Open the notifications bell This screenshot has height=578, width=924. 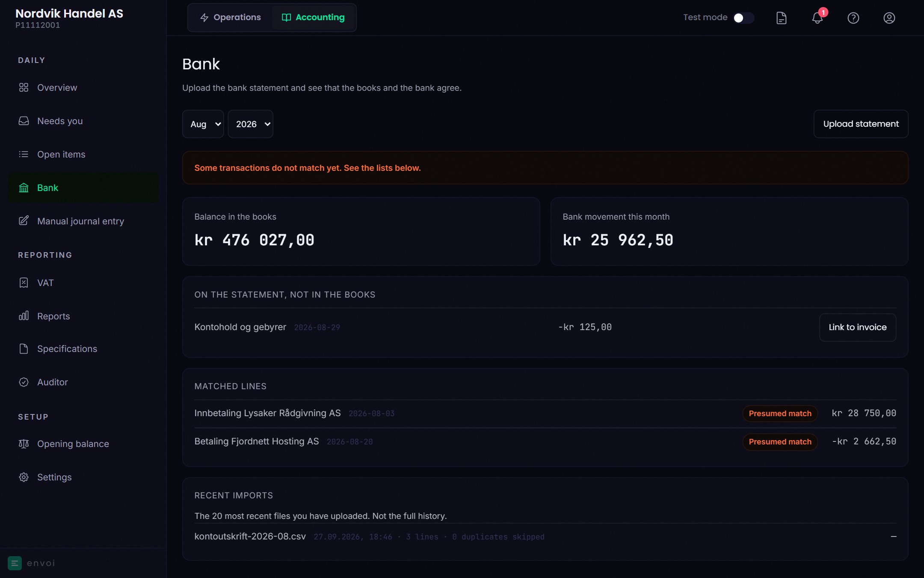817,18
